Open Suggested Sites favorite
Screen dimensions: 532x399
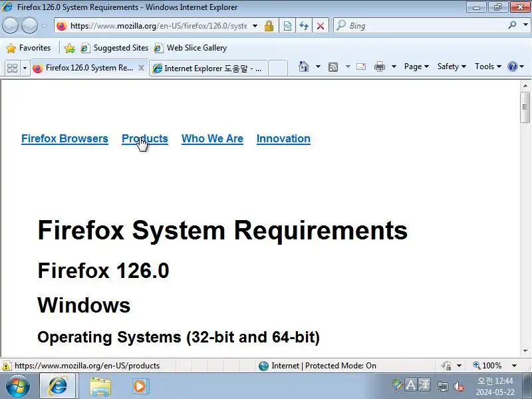pyautogui.click(x=114, y=48)
